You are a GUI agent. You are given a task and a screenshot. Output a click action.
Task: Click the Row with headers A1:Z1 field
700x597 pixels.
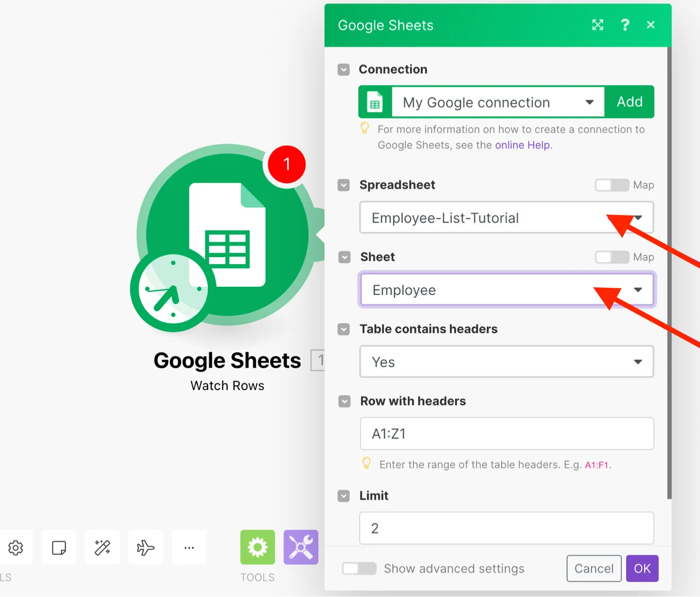507,434
